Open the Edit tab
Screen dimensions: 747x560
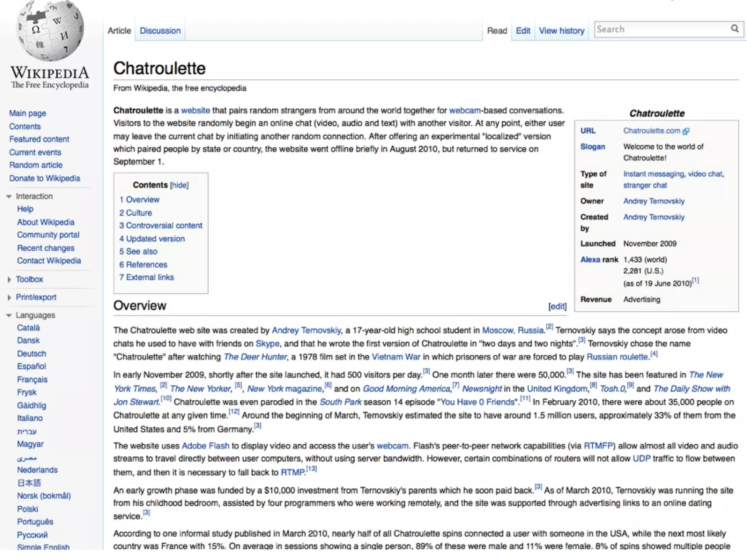pyautogui.click(x=523, y=31)
